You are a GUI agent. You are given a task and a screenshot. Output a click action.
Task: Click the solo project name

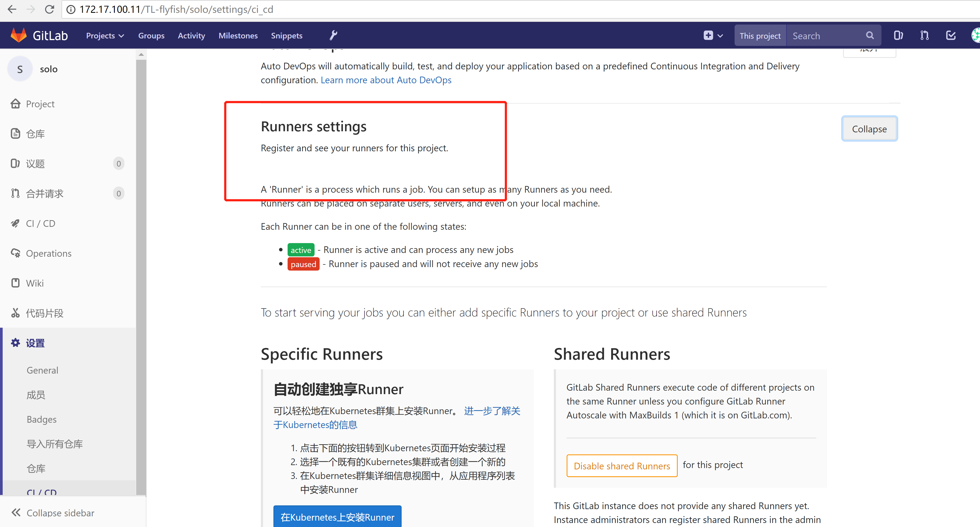[49, 69]
